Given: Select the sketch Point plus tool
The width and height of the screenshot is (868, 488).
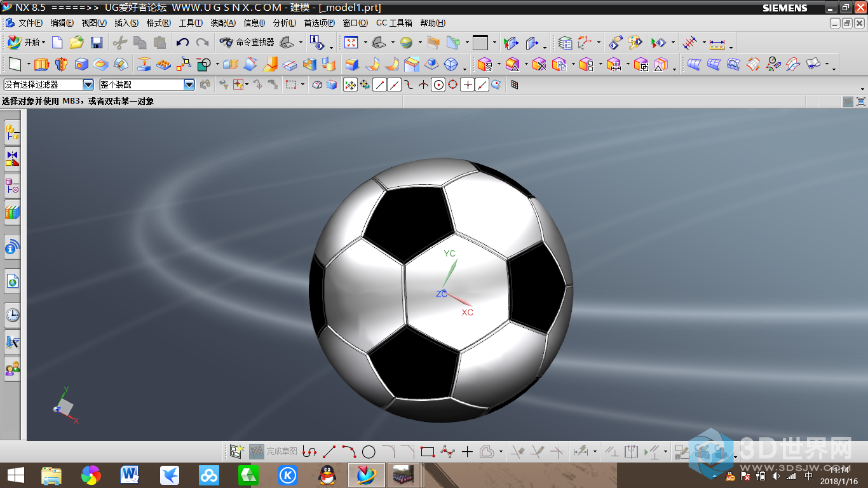Looking at the screenshot, I should point(468,452).
